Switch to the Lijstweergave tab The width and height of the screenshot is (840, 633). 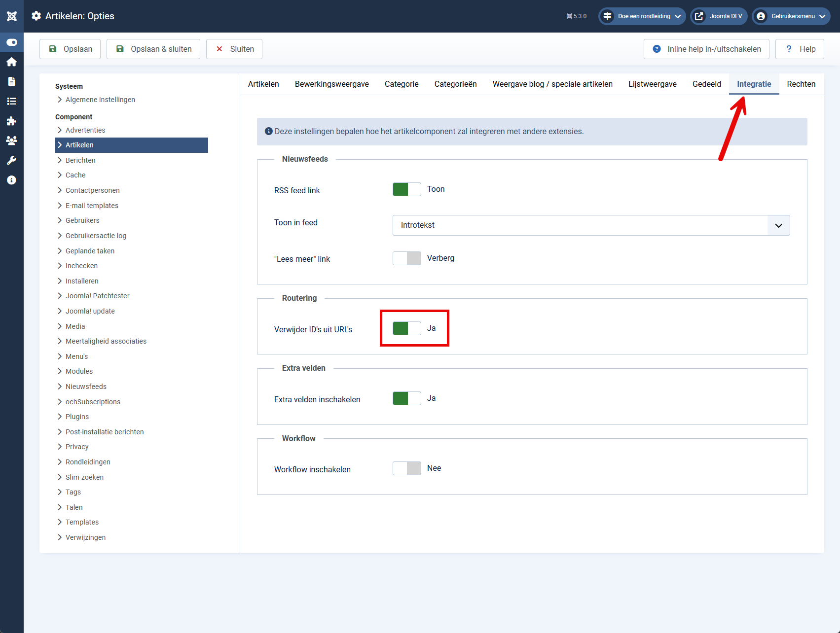pos(652,84)
